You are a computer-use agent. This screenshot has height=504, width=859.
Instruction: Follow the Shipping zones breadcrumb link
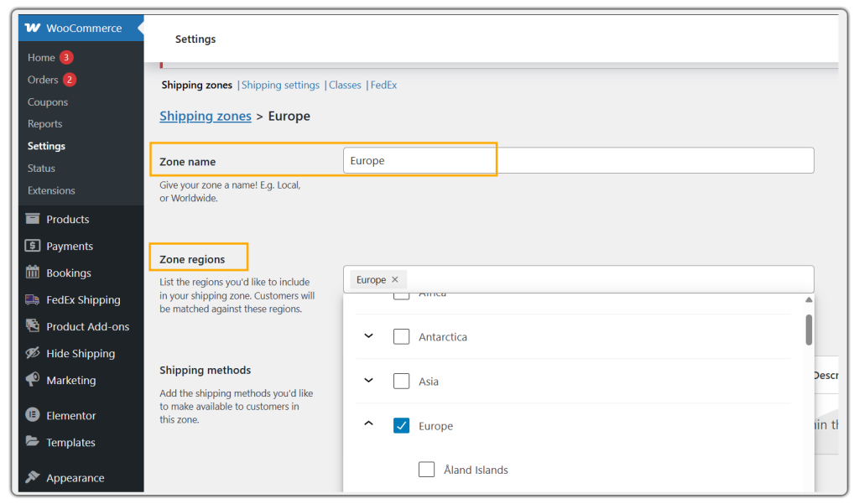pyautogui.click(x=205, y=116)
